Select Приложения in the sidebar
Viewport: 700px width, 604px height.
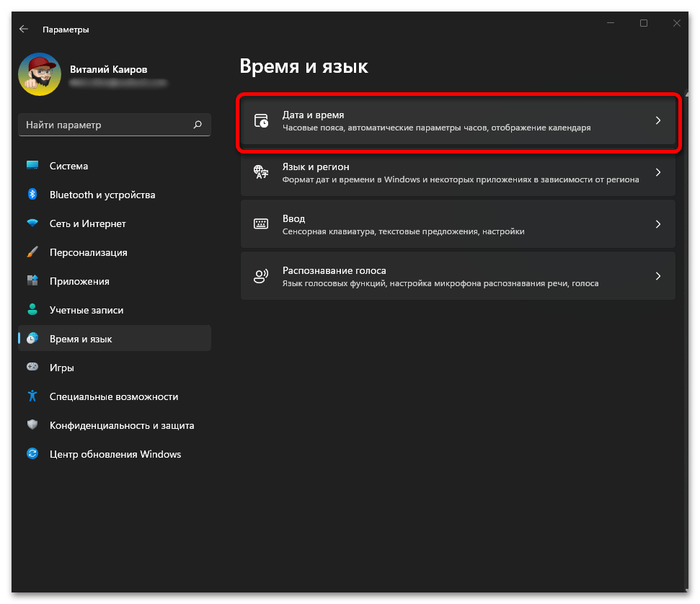click(79, 281)
